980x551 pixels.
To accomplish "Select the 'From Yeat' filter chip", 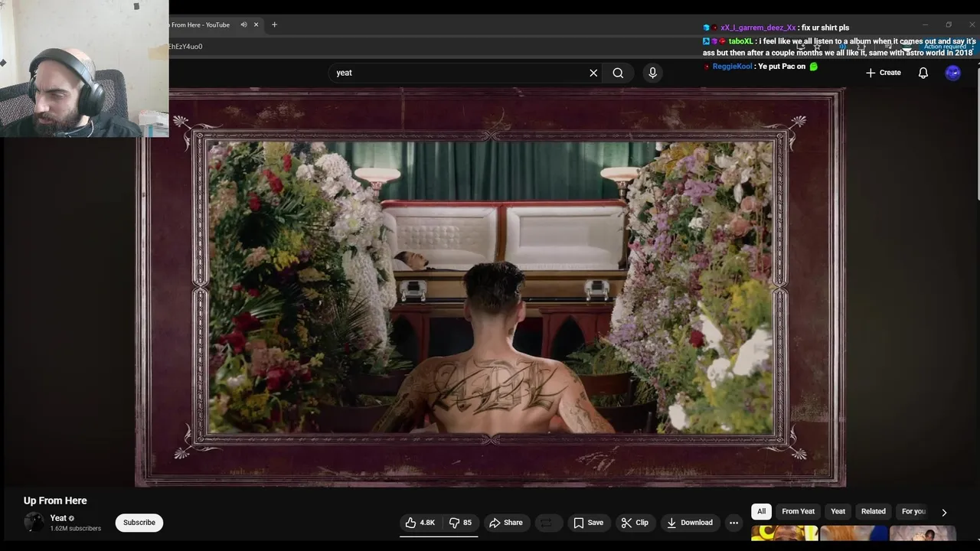I will click(x=798, y=511).
